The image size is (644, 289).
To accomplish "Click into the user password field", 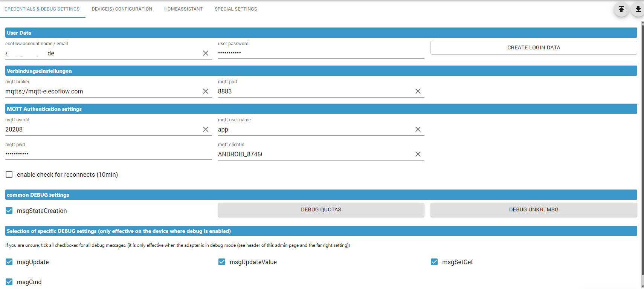I will pyautogui.click(x=321, y=53).
